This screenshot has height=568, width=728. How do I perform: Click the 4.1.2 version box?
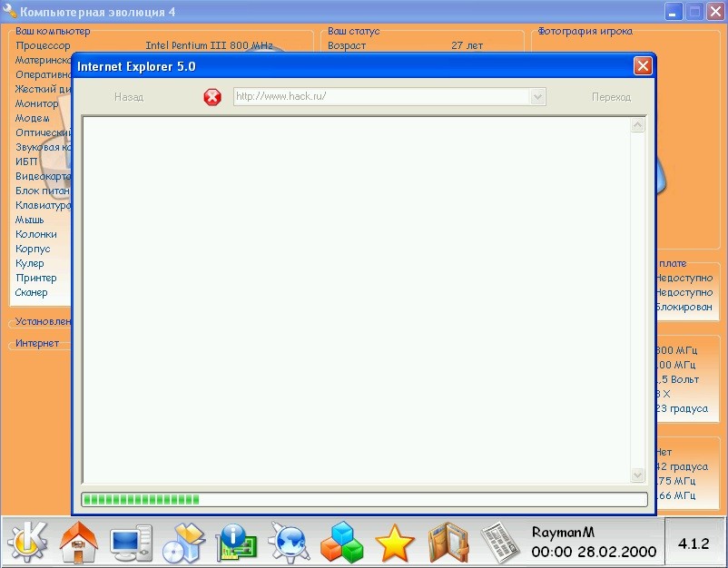[694, 544]
